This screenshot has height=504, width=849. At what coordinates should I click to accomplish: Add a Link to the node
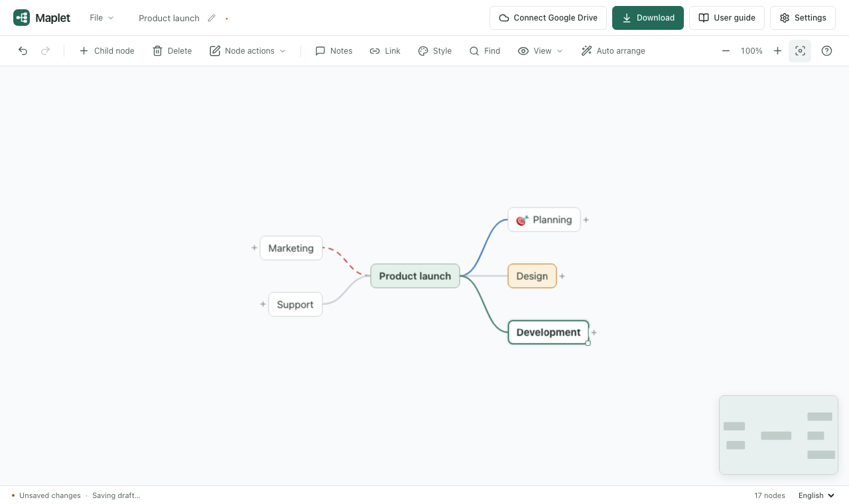pyautogui.click(x=385, y=51)
